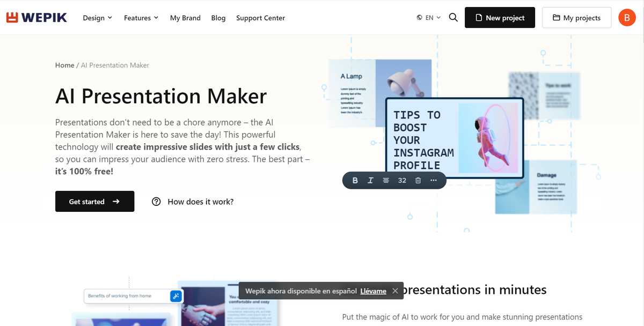Open the three-dots more options icon

[x=434, y=180]
